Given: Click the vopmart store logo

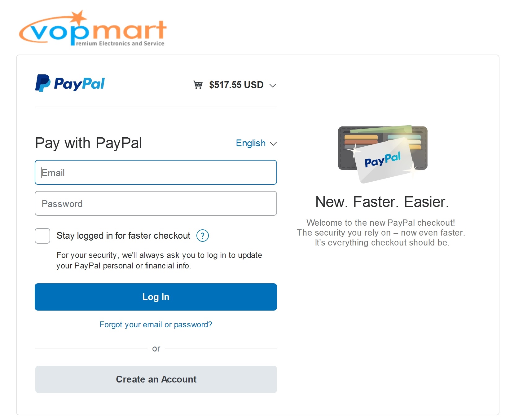Looking at the screenshot, I should (93, 28).
